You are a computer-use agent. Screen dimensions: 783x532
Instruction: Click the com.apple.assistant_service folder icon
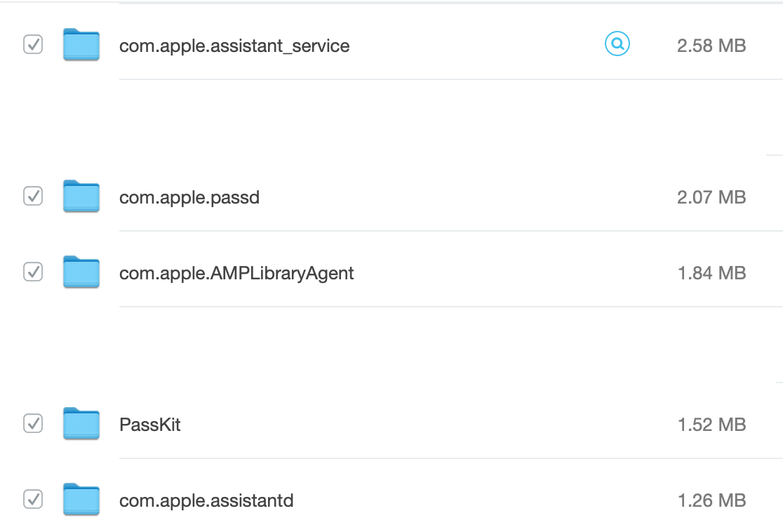pos(81,45)
